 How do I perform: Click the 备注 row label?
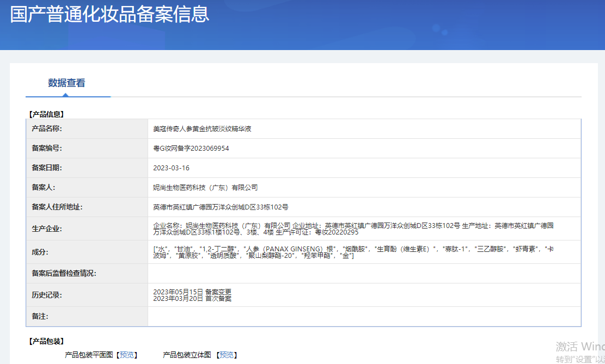click(40, 316)
